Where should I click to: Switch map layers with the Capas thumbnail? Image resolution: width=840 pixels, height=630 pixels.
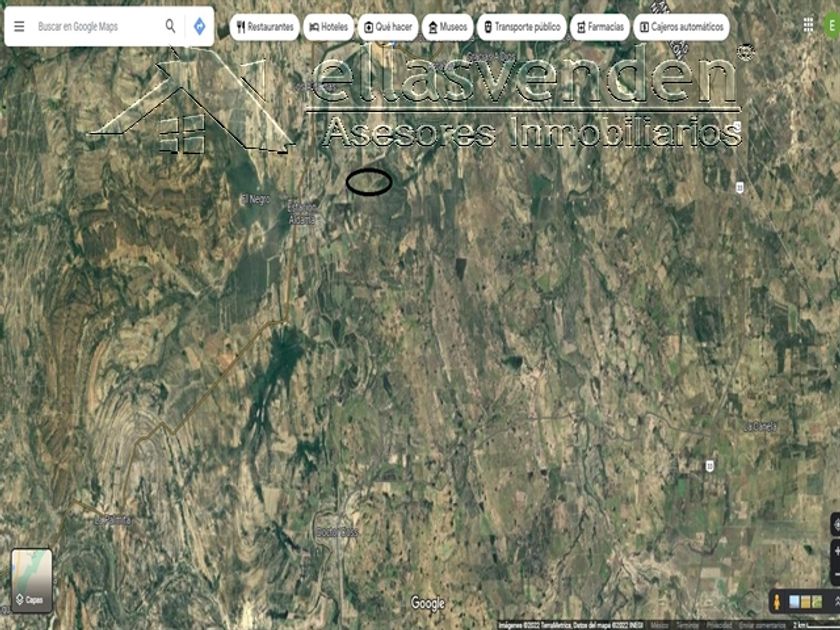[x=32, y=580]
